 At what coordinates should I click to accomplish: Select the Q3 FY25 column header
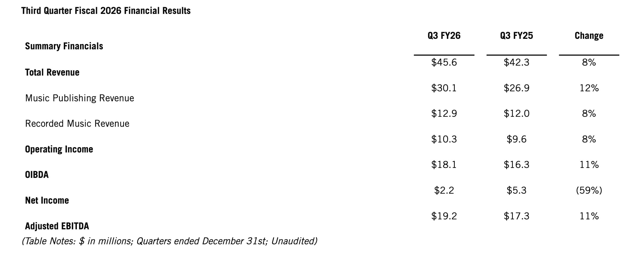pyautogui.click(x=516, y=36)
